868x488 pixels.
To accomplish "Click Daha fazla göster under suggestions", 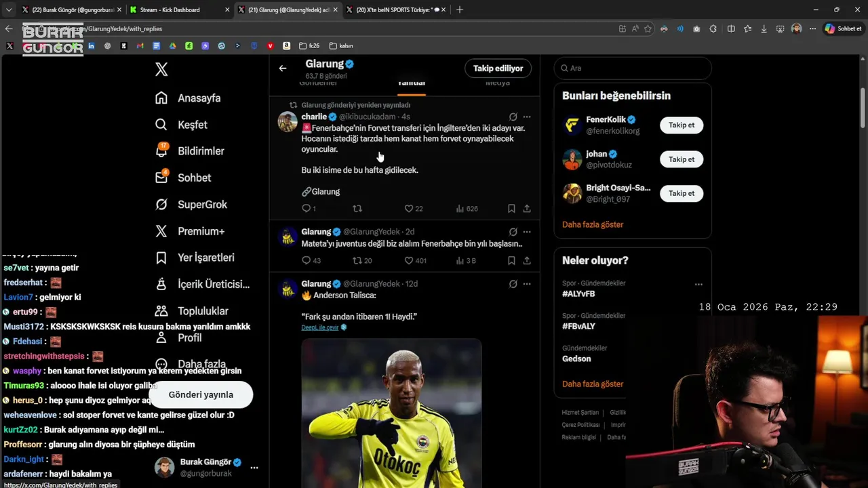I will pos(593,224).
